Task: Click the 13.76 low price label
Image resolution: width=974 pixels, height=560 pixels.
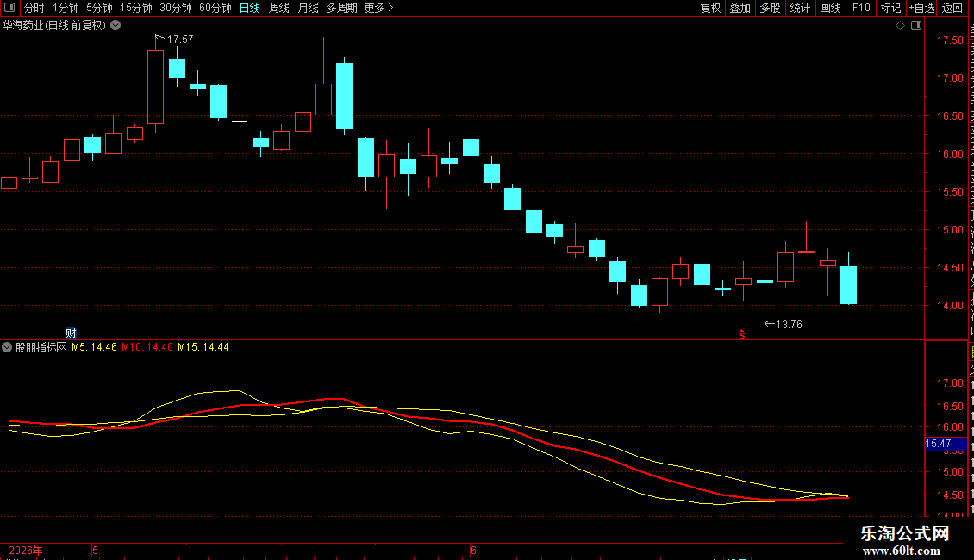Action: pos(789,325)
